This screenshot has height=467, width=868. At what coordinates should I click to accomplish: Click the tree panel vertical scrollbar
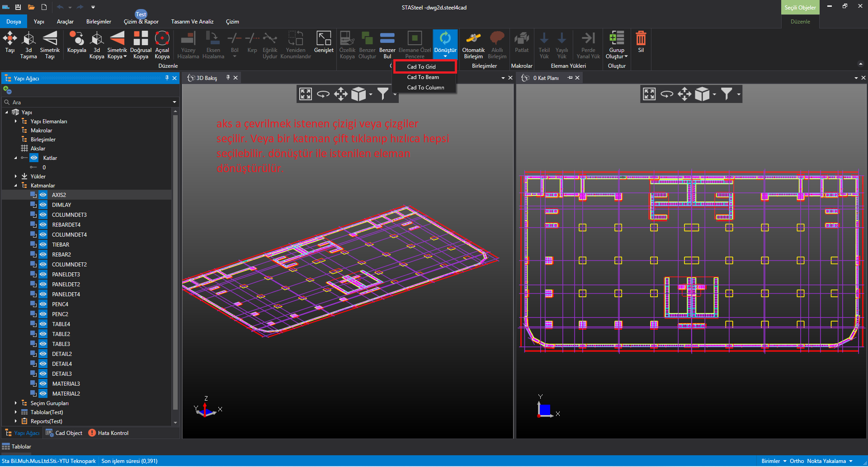[x=175, y=262]
